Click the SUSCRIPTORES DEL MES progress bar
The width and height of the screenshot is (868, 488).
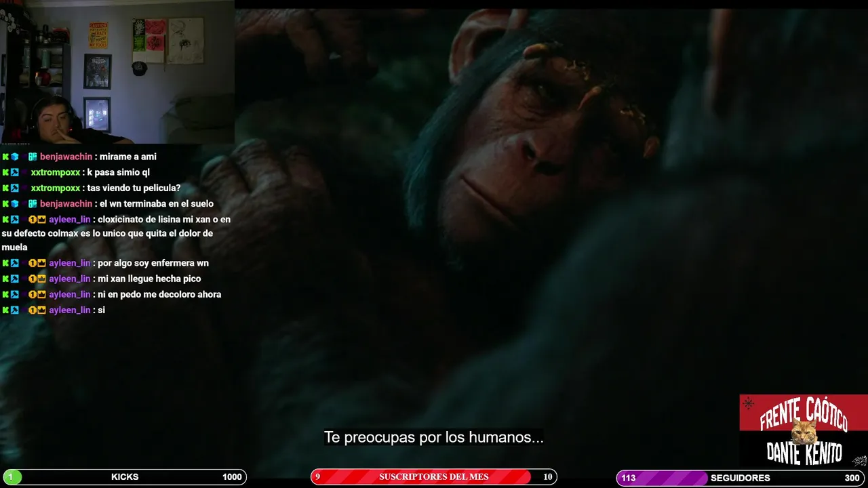tap(434, 477)
